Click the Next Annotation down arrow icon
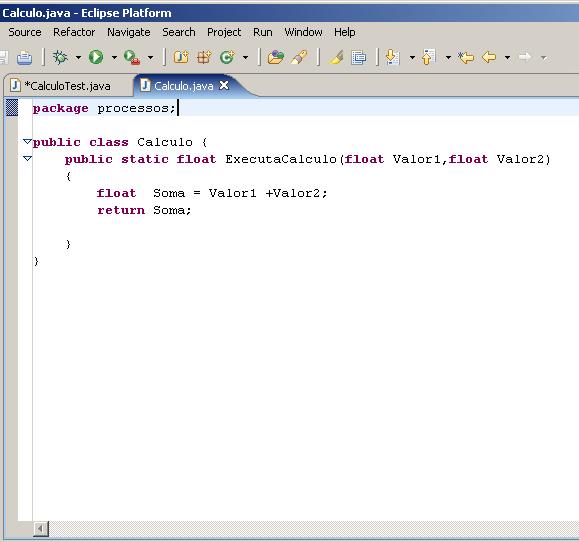Screen dimensions: 579x542 point(392,57)
